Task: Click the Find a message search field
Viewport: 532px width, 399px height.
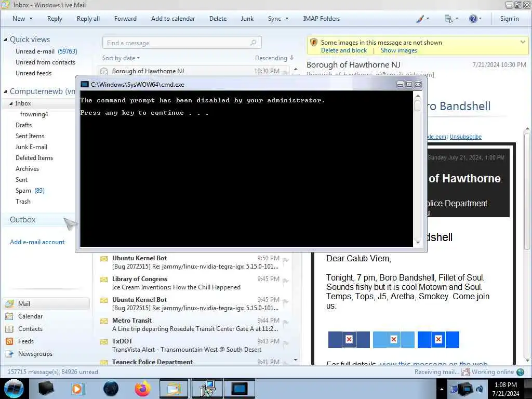Action: click(182, 43)
